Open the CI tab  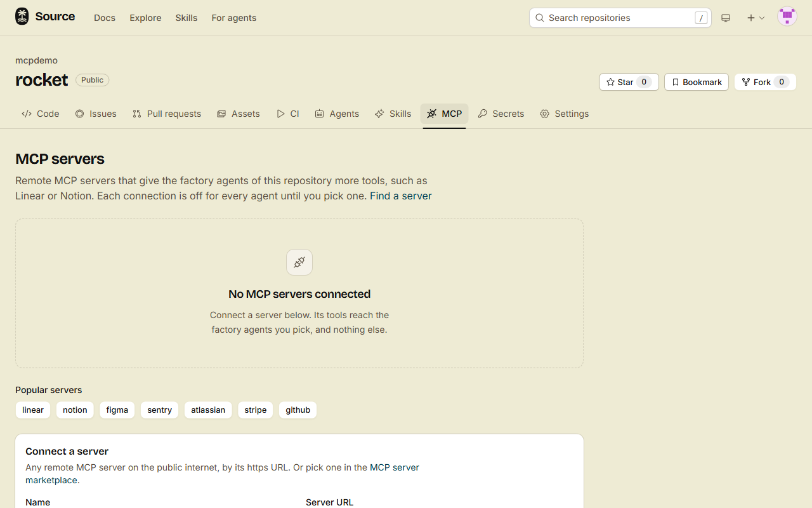[x=288, y=114]
